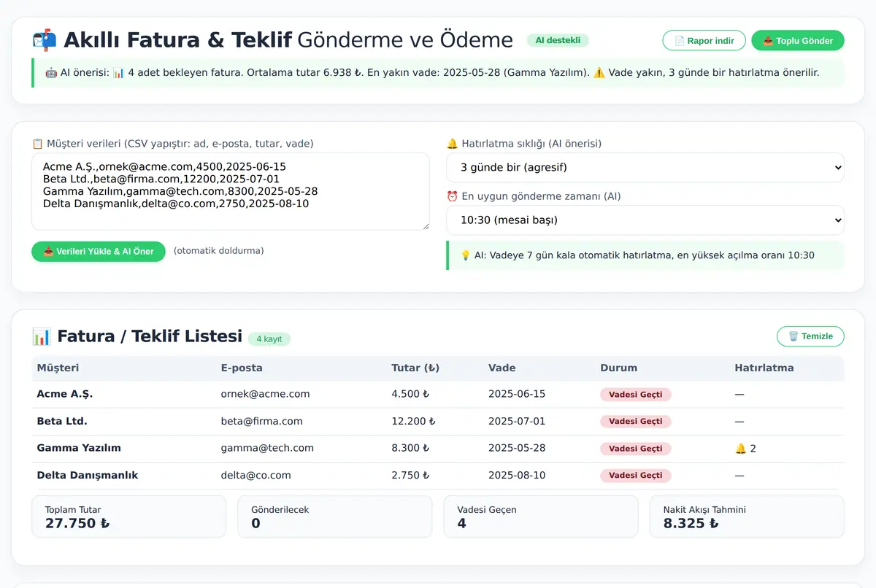Click Vadesi Geçti badge in Delta Danışmanlık row
Viewport: 876px width, 588px height.
pyautogui.click(x=636, y=476)
